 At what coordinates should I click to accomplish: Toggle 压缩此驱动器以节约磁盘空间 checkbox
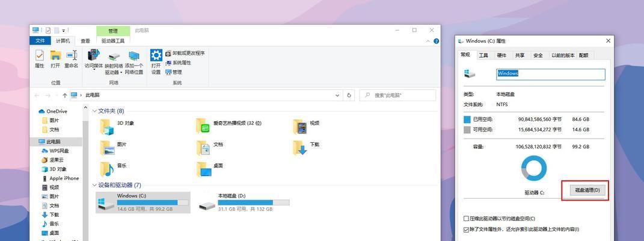[466, 218]
